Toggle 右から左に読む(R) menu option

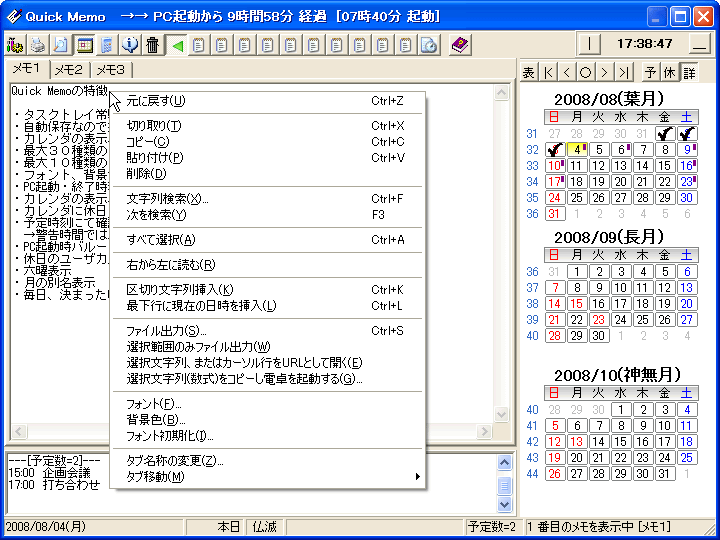(x=269, y=265)
